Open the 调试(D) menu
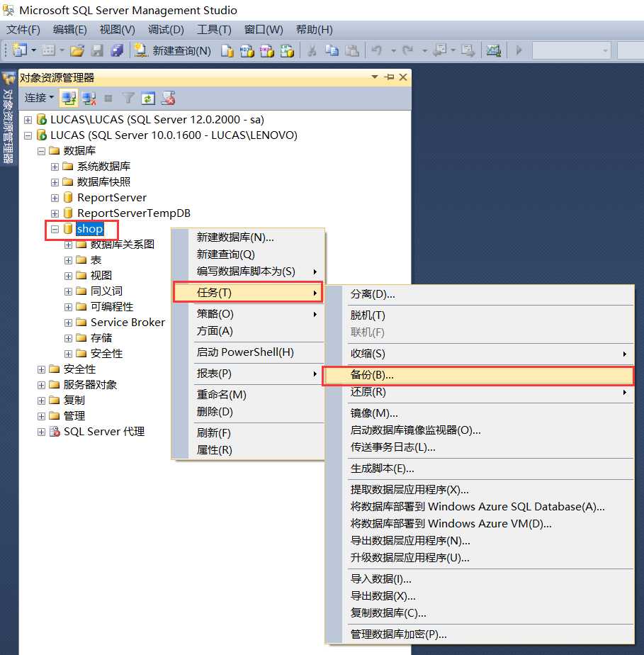 166,30
